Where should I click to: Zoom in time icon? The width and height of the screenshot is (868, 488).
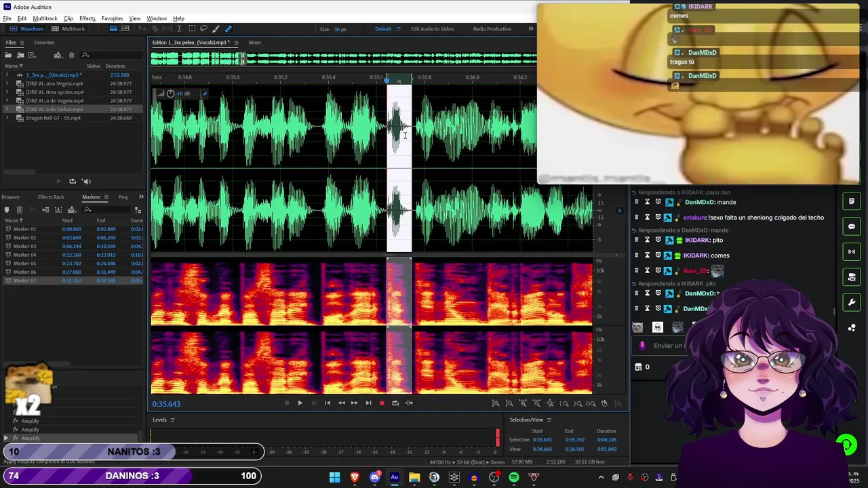click(x=523, y=403)
